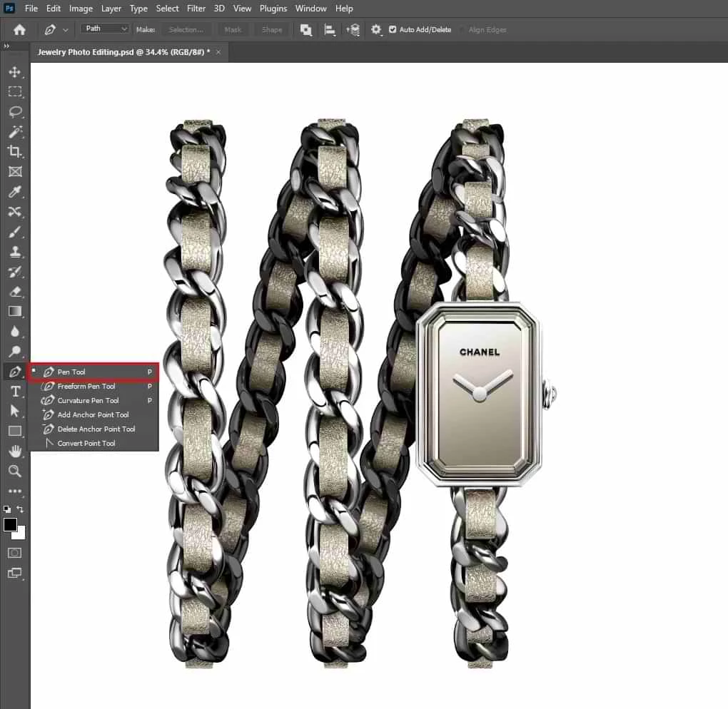Click the Shape button in options bar
The height and width of the screenshot is (709, 728).
pos(271,29)
